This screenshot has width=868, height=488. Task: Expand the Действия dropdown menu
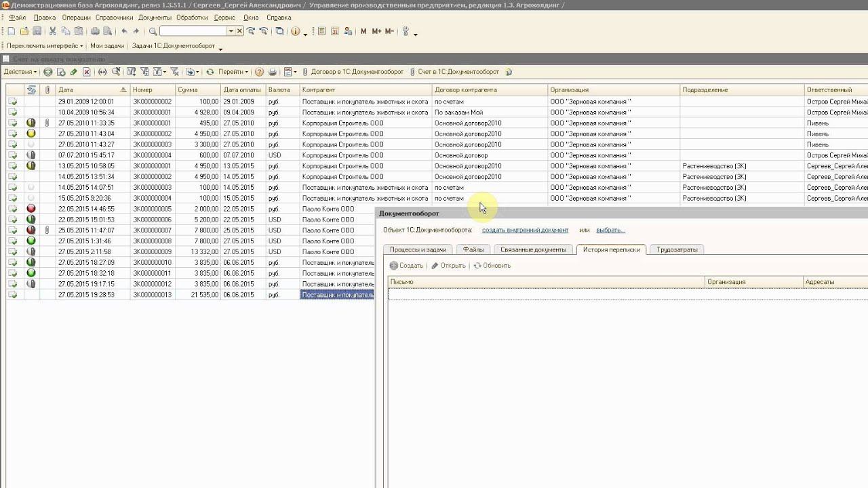click(x=20, y=72)
